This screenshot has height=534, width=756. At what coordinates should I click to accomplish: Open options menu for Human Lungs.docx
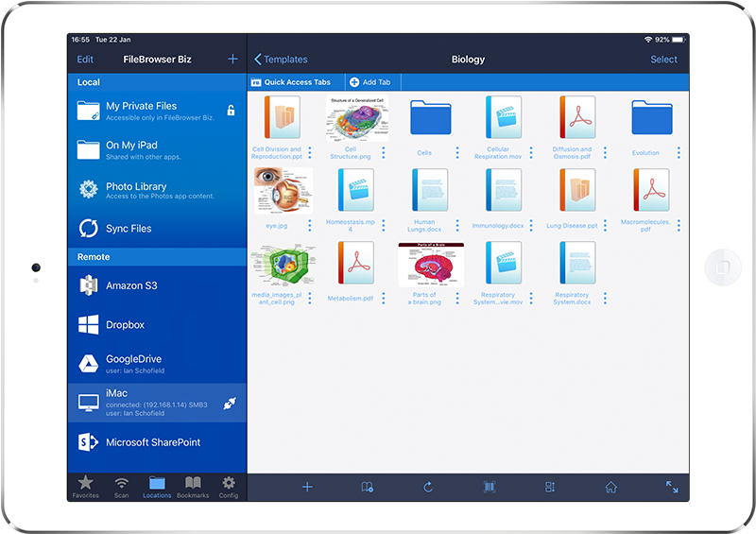pos(457,225)
